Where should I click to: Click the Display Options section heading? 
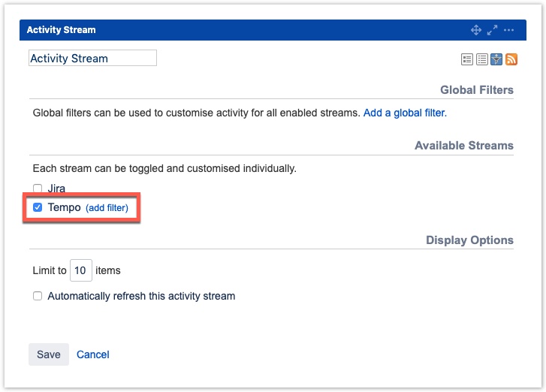[x=469, y=240]
